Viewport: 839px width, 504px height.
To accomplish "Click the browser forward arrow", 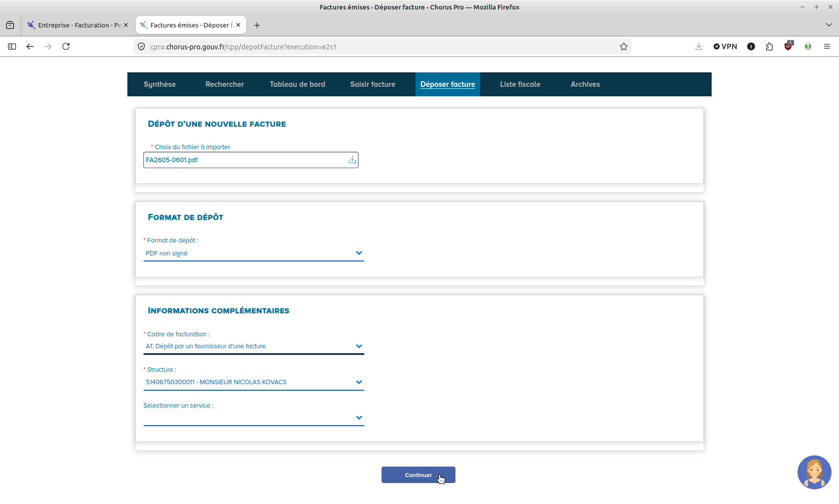I will pos(48,46).
